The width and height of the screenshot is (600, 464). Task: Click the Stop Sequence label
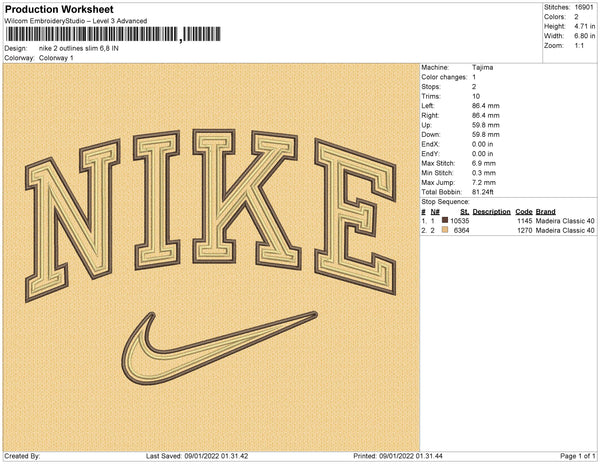pyautogui.click(x=445, y=202)
